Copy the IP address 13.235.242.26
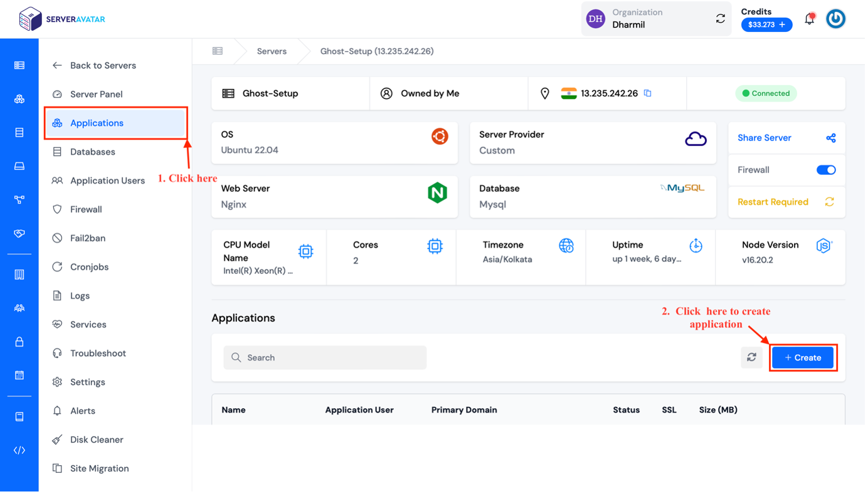868x494 pixels. (x=649, y=93)
